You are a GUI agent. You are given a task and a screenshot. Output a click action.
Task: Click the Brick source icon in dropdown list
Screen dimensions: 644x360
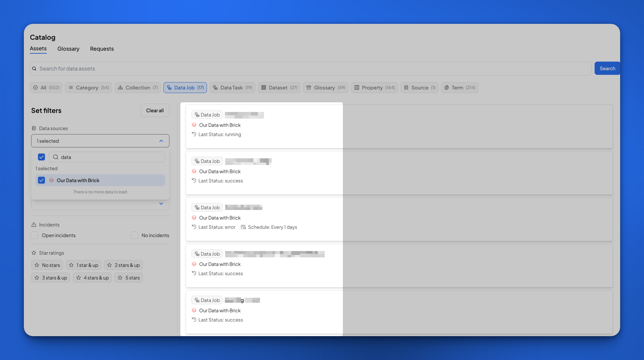(x=51, y=180)
